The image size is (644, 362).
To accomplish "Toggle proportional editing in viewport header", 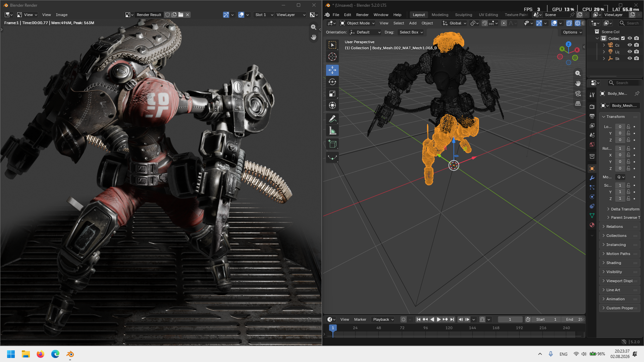I will point(504,23).
